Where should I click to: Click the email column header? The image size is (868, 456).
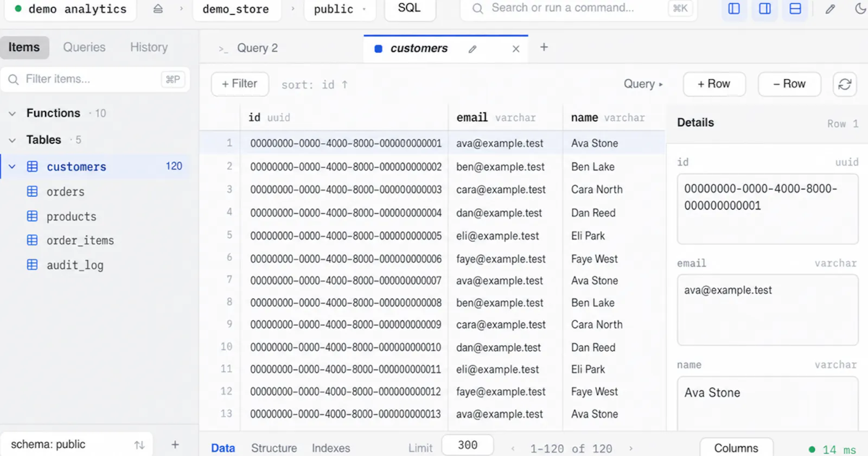506,118
